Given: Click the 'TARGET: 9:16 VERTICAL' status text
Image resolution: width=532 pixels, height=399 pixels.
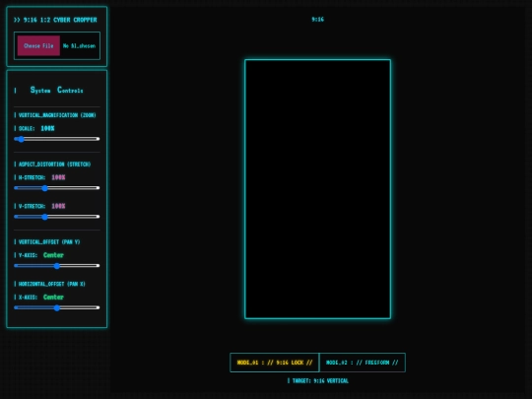Looking at the screenshot, I should coord(320,380).
